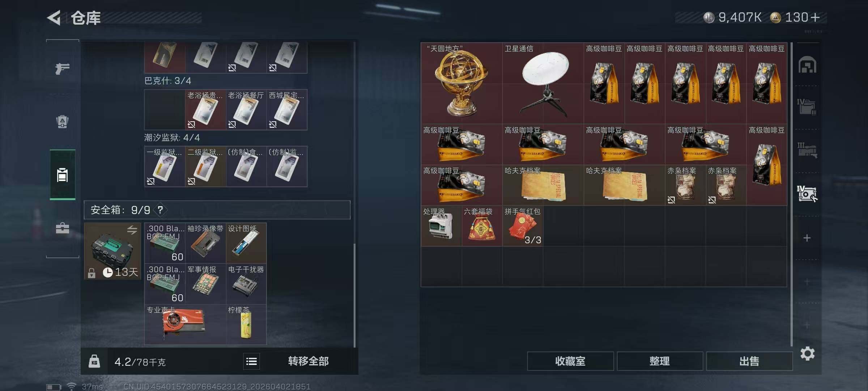Image resolution: width=868 pixels, height=391 pixels.
Task: Select the 天圆地方 golden armillary sphere item
Action: (x=461, y=83)
